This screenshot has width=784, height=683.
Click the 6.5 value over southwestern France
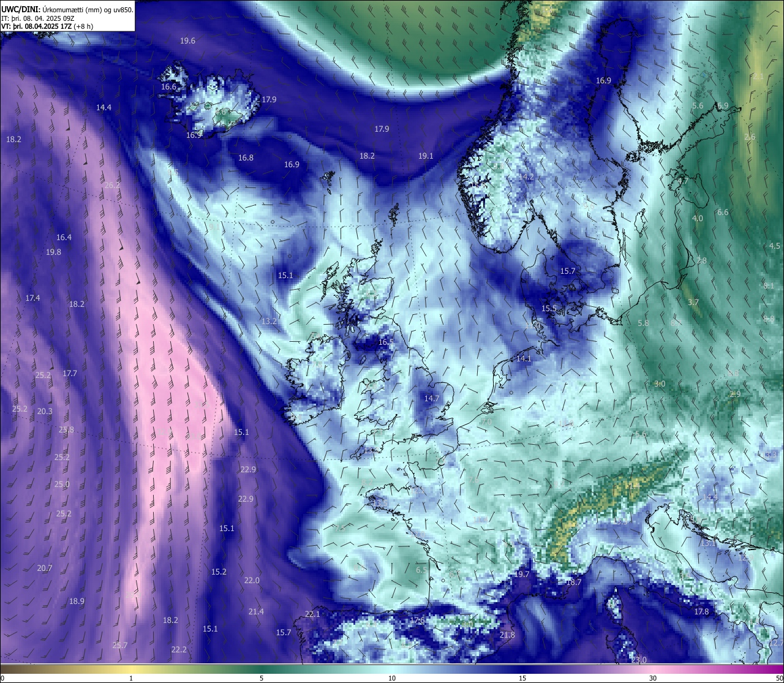click(x=421, y=570)
